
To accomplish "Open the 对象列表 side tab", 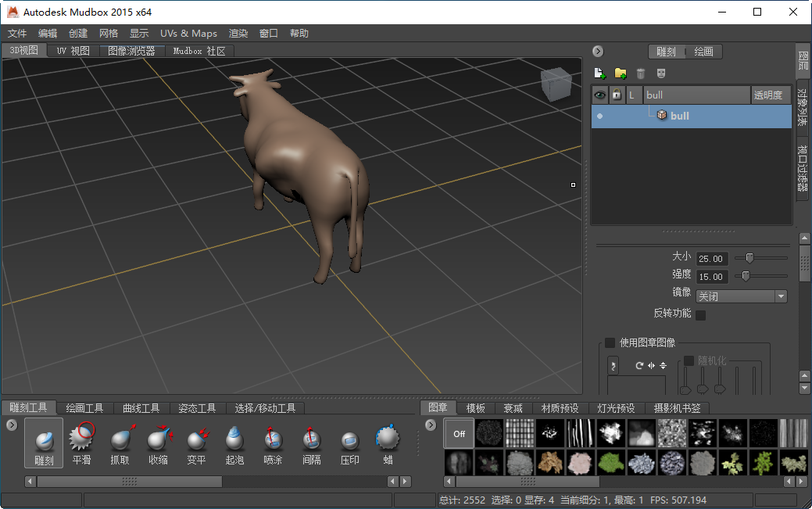I will pyautogui.click(x=803, y=107).
